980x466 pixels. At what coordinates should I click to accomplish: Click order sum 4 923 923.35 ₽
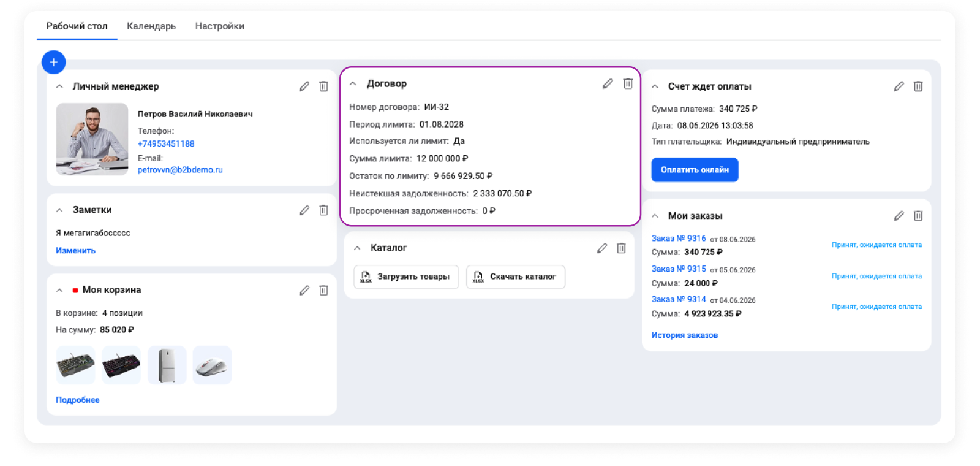[713, 314]
